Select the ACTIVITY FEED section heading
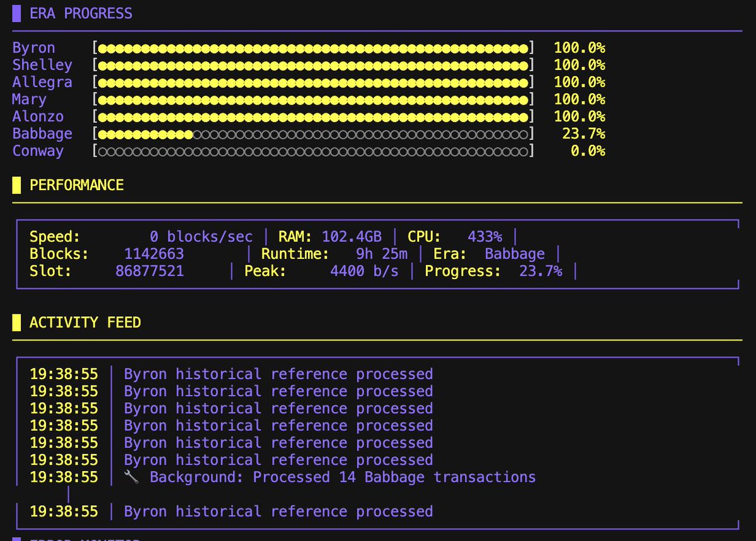Screen dimensions: 756x541 point(85,322)
